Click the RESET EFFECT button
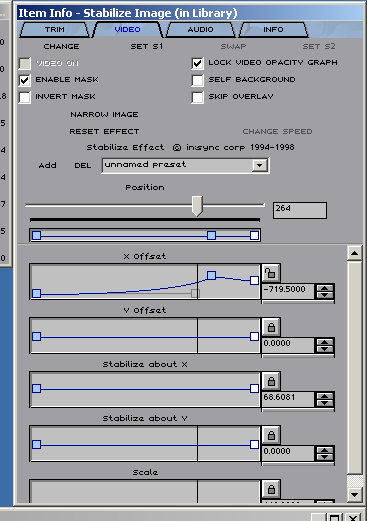This screenshot has width=367, height=521. pos(104,131)
